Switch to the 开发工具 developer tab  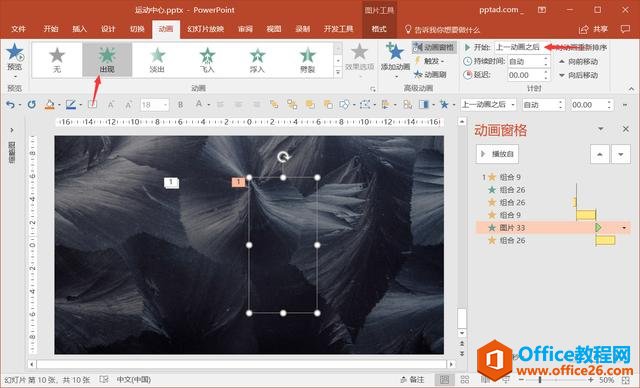(x=338, y=29)
